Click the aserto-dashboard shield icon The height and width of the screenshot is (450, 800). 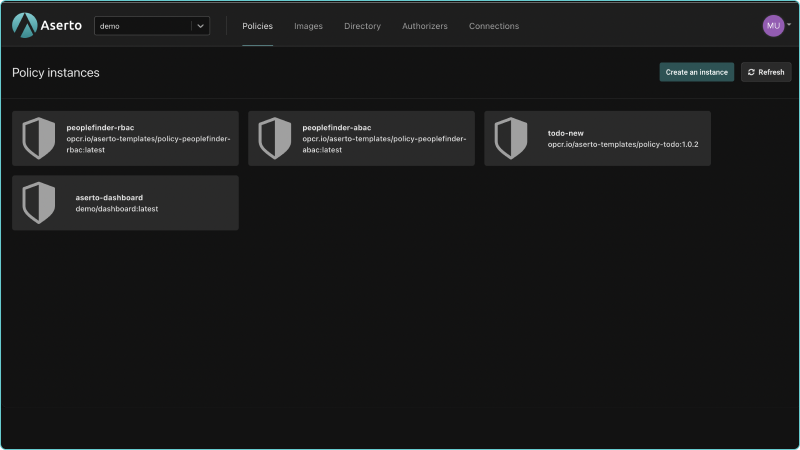pyautogui.click(x=39, y=203)
